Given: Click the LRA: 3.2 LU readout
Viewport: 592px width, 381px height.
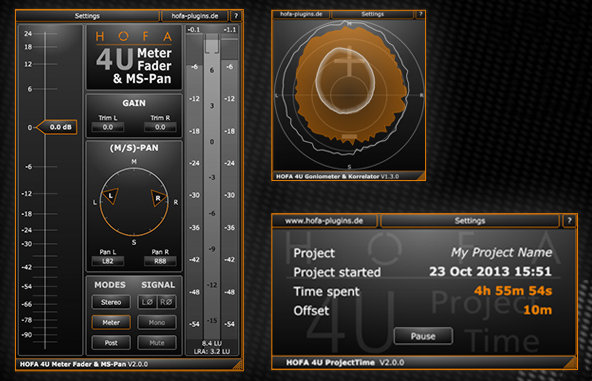Looking at the screenshot, I should pos(212,351).
